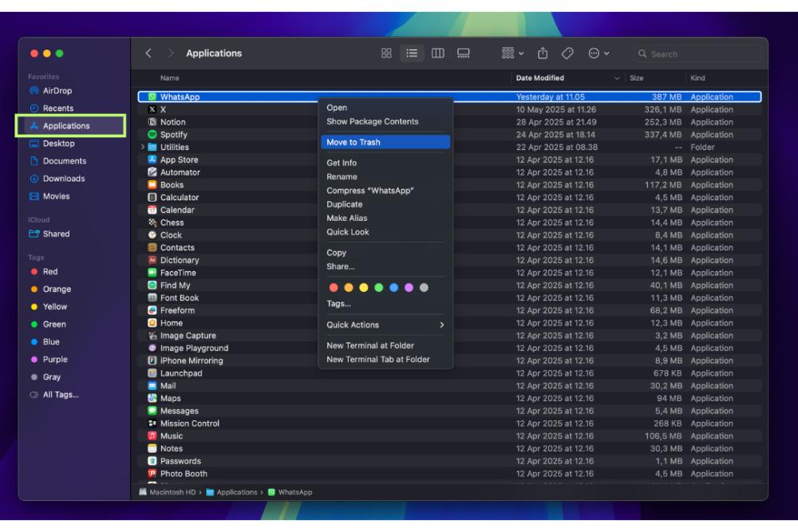Select Compress "WhatsApp" menu item

coord(385,190)
